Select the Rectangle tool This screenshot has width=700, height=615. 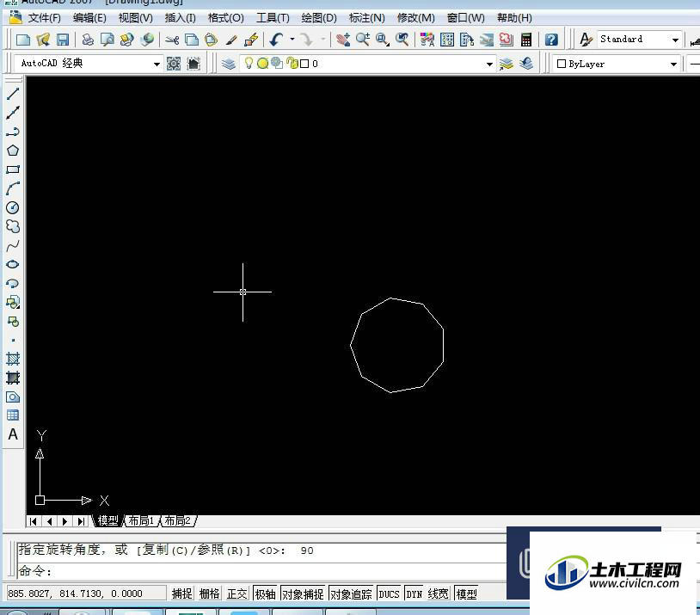coord(13,169)
